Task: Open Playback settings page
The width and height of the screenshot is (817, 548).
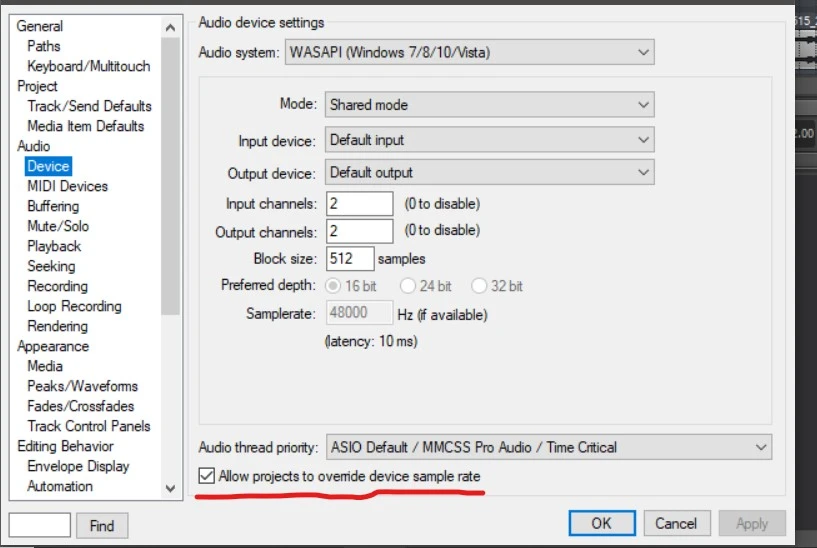Action: click(x=54, y=246)
